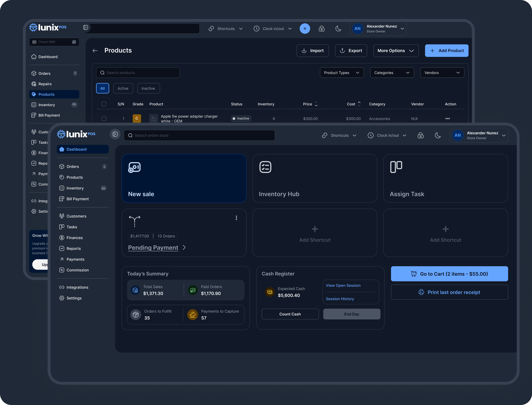Click the blue plus icon in Products header
This screenshot has height=405, width=532.
tap(305, 29)
